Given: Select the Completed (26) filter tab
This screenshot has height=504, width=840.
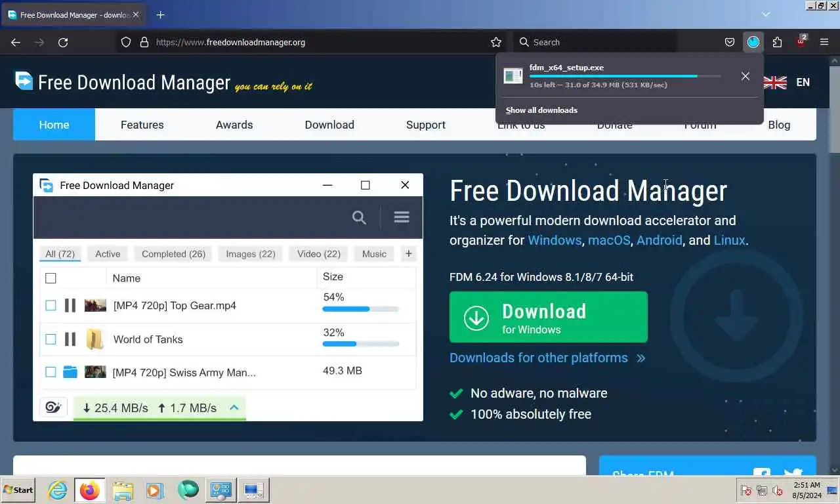Looking at the screenshot, I should coord(174,254).
